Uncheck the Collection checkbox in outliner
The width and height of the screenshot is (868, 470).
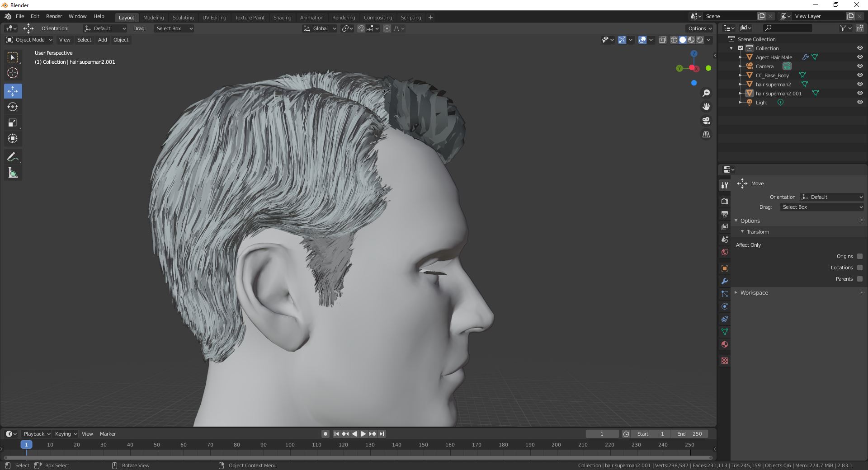point(741,48)
